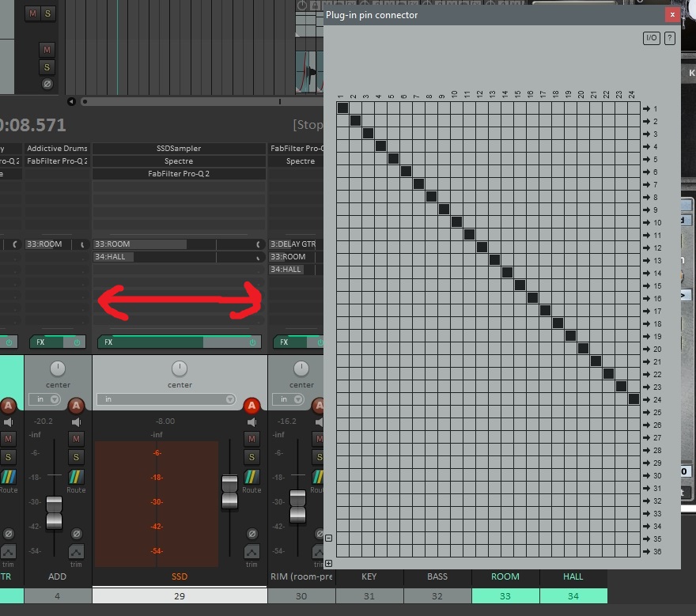Select the SSD track name in mixer
Viewport: 696px width, 616px height.
(180, 576)
